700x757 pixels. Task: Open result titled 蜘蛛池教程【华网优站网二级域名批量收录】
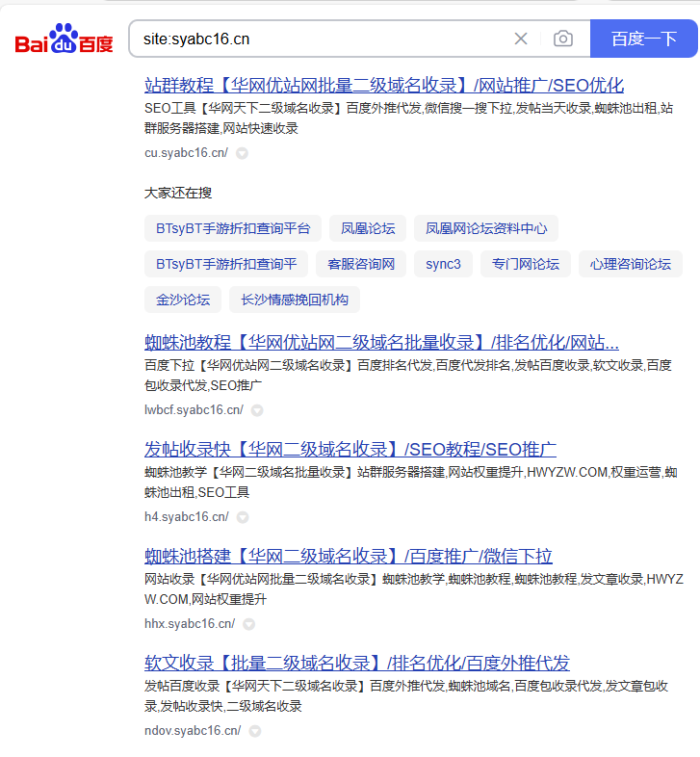[381, 343]
